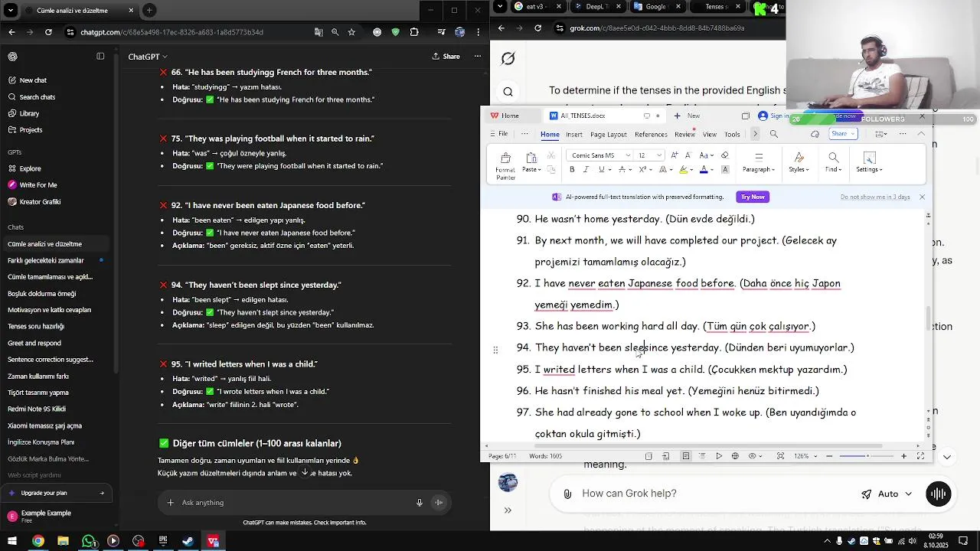Click zoom out minus in WPS status bar
The height and width of the screenshot is (551, 980).
(829, 456)
